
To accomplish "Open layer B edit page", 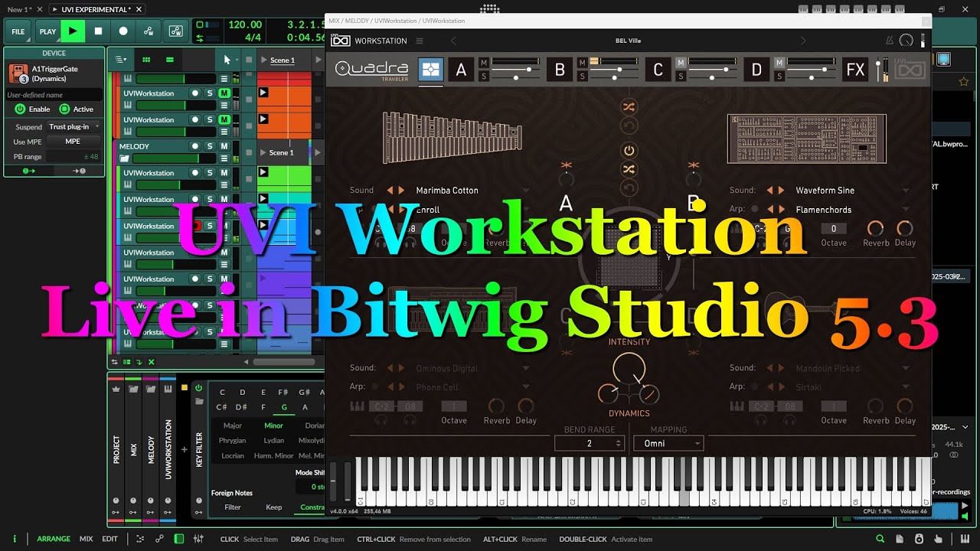I will point(560,70).
